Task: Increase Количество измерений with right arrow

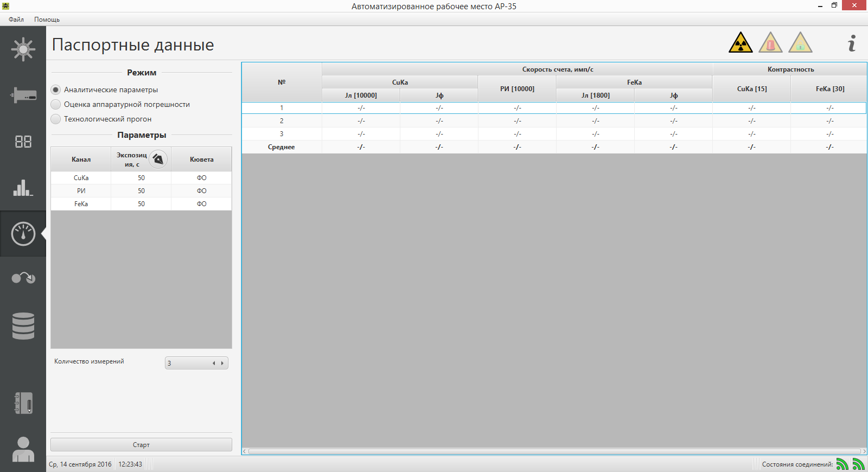Action: click(x=222, y=363)
